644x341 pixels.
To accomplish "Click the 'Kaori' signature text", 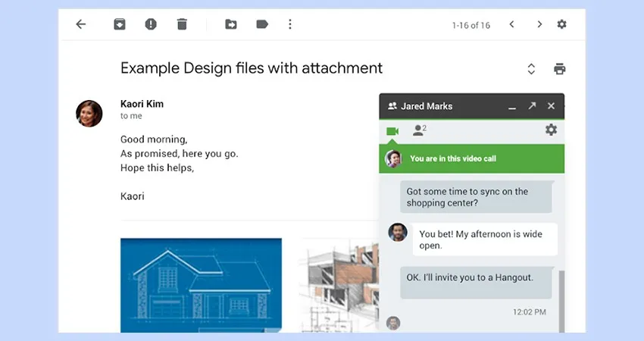I will (133, 196).
